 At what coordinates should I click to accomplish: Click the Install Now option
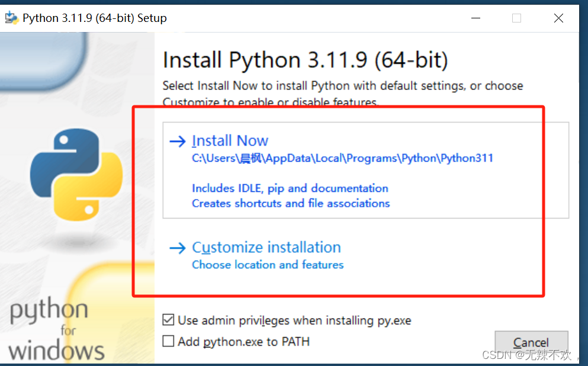(x=365, y=170)
